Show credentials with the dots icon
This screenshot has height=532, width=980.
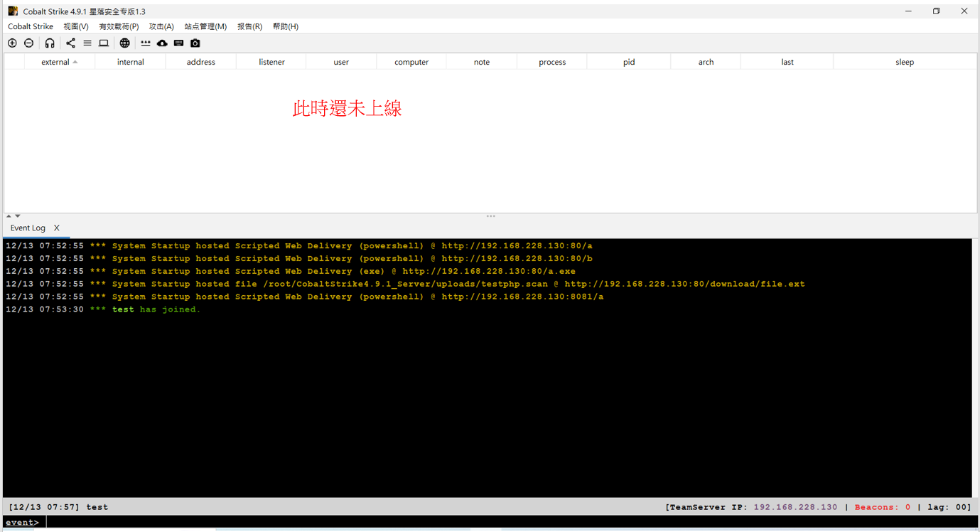(x=146, y=43)
